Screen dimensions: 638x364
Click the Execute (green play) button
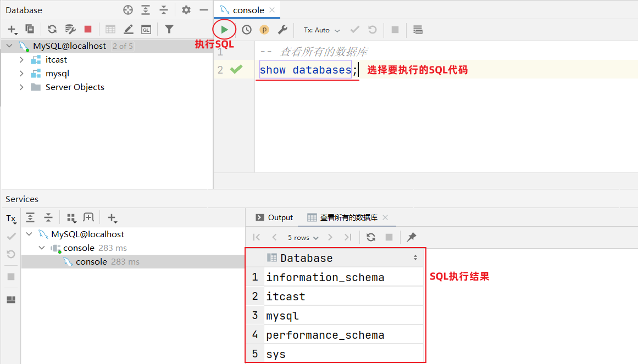[x=224, y=30]
